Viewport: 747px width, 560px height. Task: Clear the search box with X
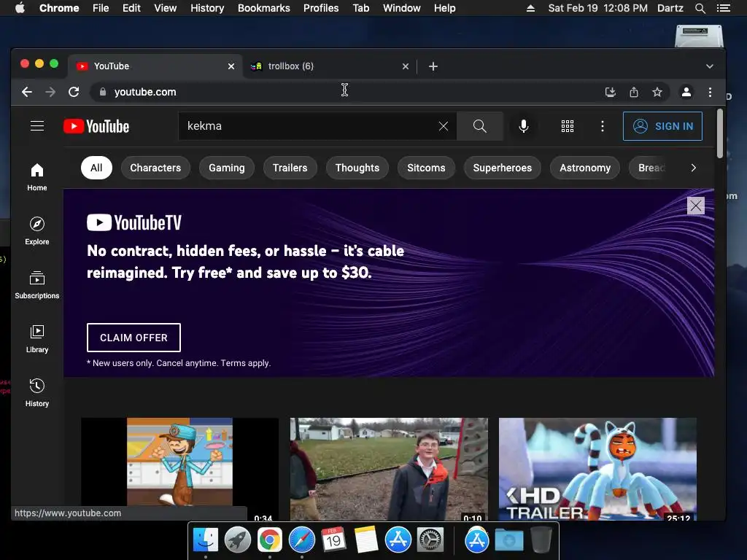point(443,126)
